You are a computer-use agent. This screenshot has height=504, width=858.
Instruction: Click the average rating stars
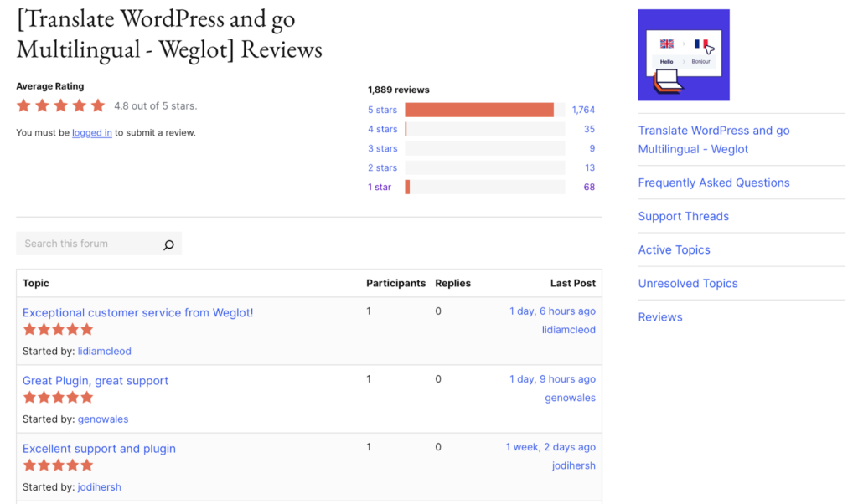[61, 105]
